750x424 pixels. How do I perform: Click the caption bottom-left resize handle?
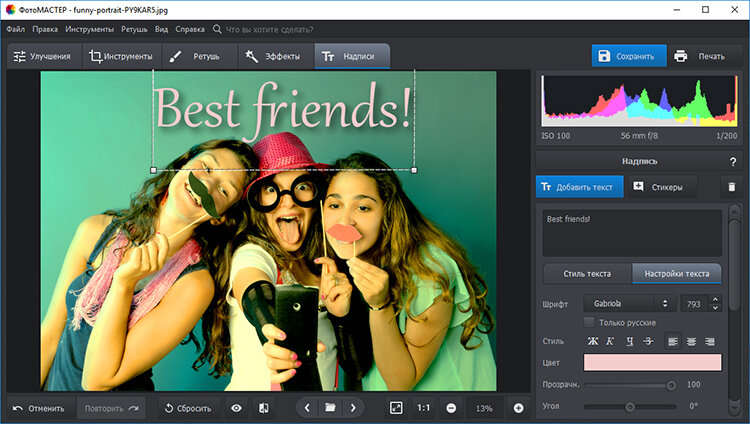[x=154, y=170]
